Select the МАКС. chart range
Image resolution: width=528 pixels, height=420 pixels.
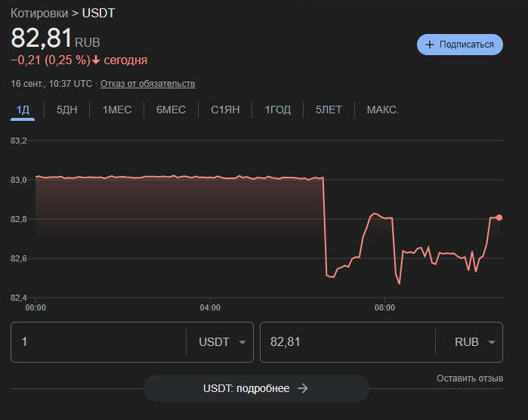click(383, 110)
